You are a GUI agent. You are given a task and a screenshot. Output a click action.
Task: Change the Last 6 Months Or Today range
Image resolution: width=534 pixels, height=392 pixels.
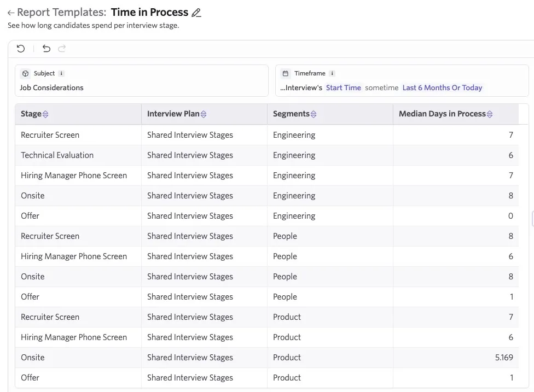pos(442,88)
